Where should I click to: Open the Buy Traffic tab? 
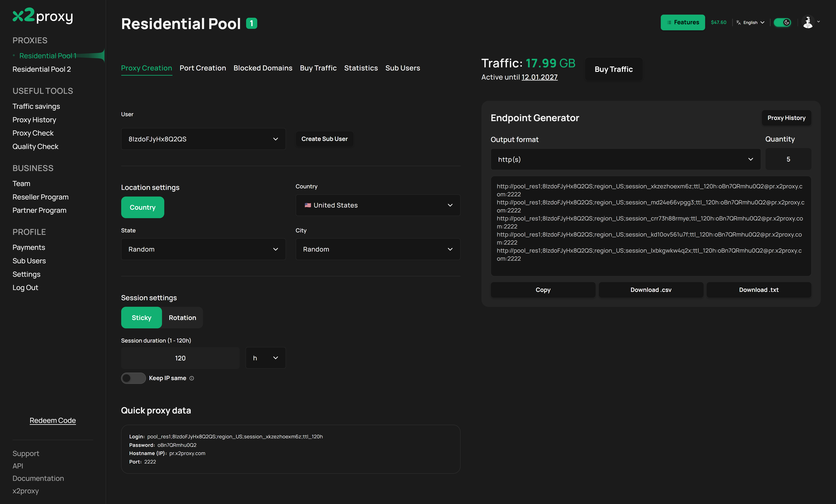coord(318,68)
